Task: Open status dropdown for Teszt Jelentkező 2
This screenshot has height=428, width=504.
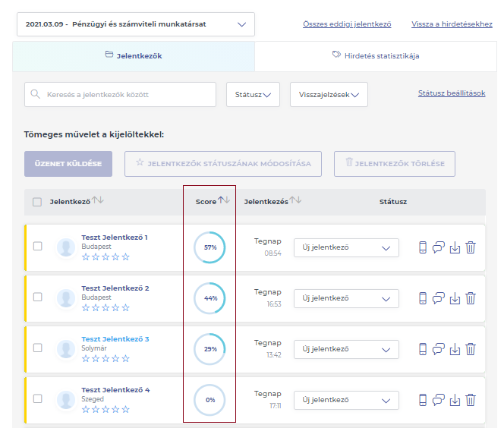Action: 346,298
